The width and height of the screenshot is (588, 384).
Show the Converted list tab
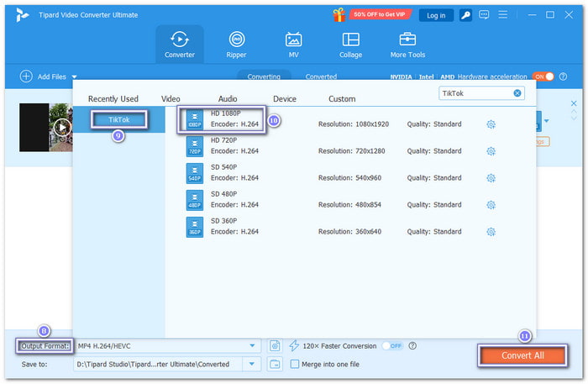click(321, 76)
